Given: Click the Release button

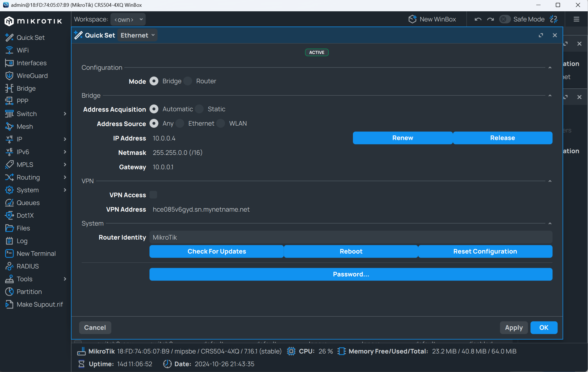Looking at the screenshot, I should pyautogui.click(x=502, y=138).
